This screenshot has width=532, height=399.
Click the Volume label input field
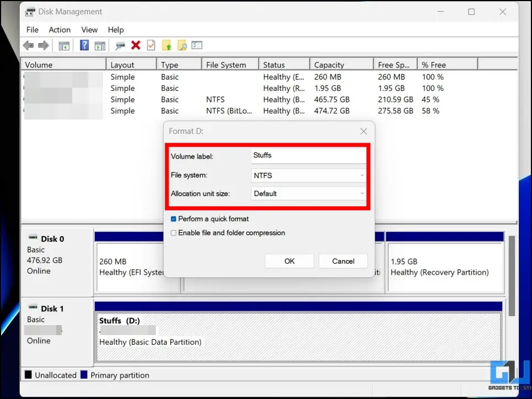pyautogui.click(x=308, y=155)
